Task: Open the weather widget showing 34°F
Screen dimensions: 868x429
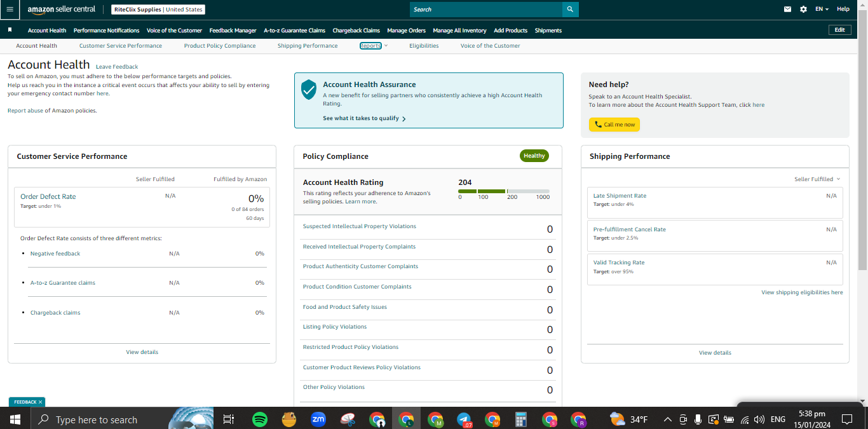Action: (629, 419)
